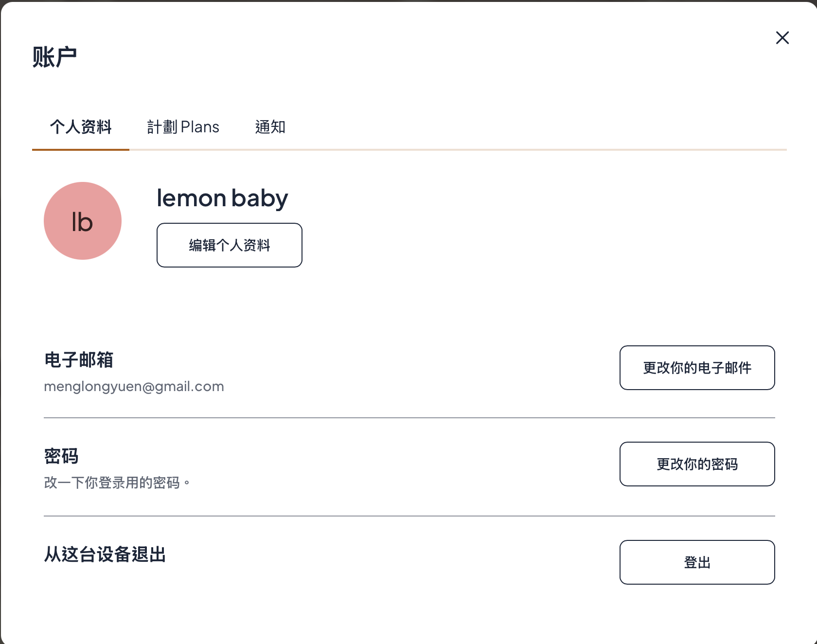Click the 编辑个人资料 button
This screenshot has height=644, width=817.
230,245
